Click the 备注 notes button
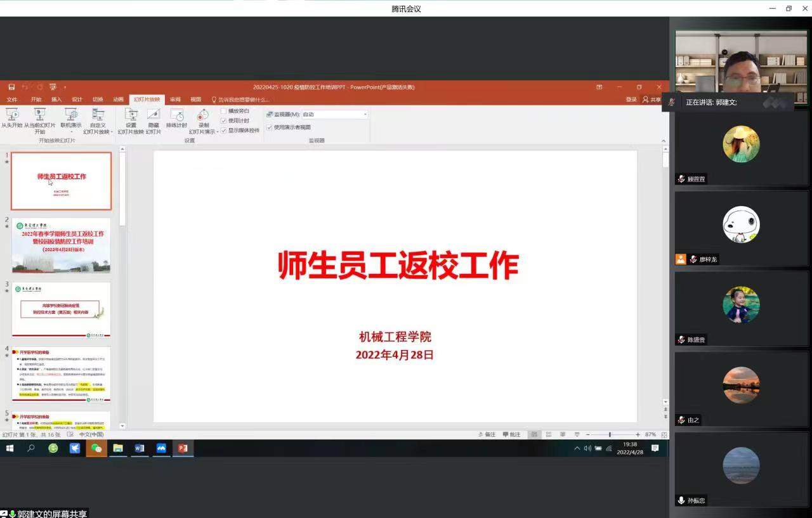Screen dimensions: 812x518 (x=487, y=434)
